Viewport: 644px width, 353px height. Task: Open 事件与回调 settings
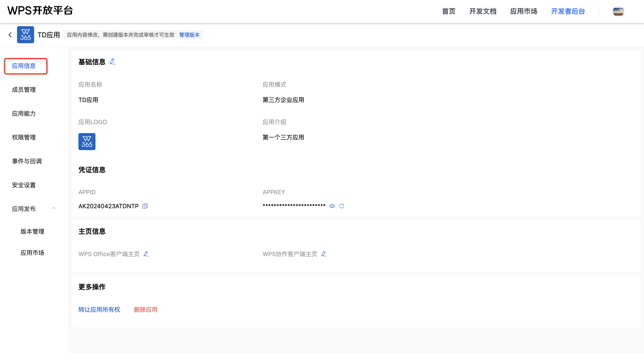(x=27, y=161)
